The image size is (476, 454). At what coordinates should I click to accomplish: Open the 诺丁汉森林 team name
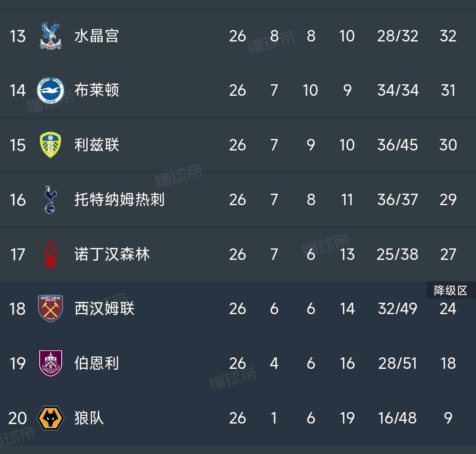point(112,255)
